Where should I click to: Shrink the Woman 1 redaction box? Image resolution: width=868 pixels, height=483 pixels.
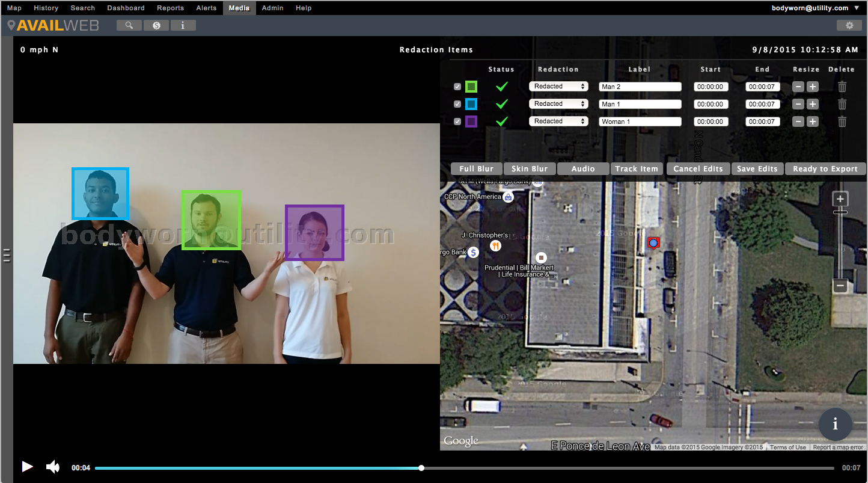(798, 122)
